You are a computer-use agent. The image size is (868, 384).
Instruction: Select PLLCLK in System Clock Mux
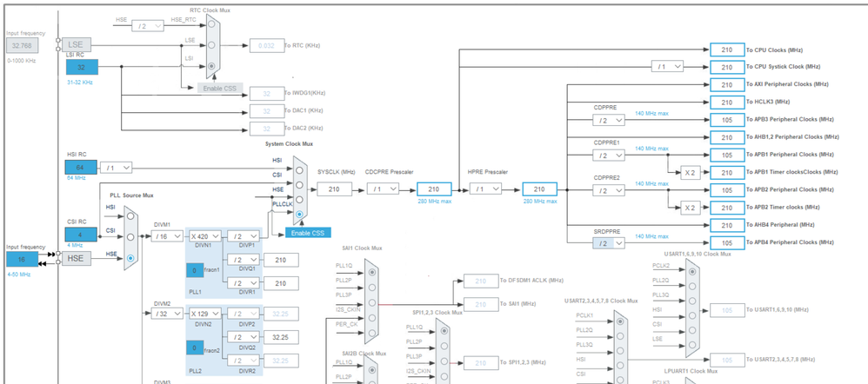pos(299,214)
